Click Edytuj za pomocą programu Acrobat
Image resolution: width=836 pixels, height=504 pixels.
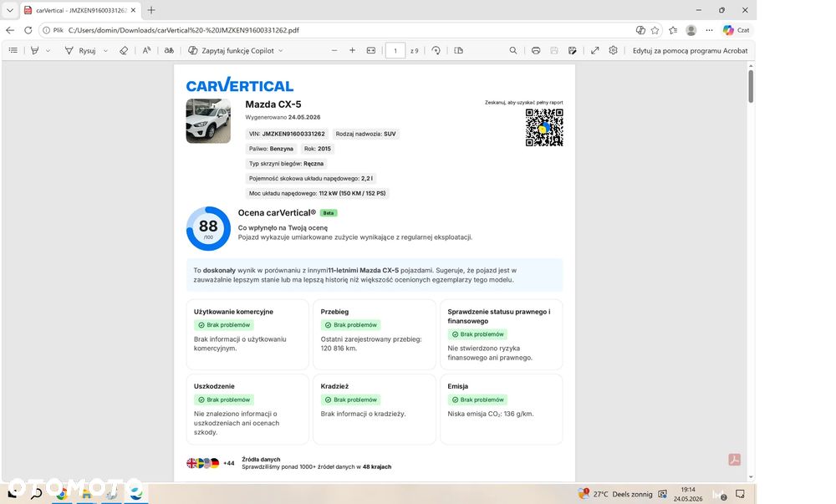690,51
